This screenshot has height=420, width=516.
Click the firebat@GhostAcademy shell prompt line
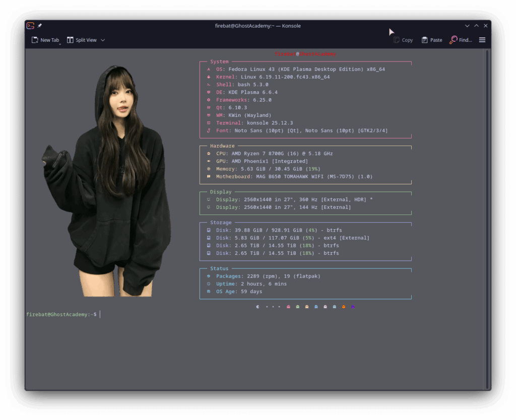click(x=61, y=314)
